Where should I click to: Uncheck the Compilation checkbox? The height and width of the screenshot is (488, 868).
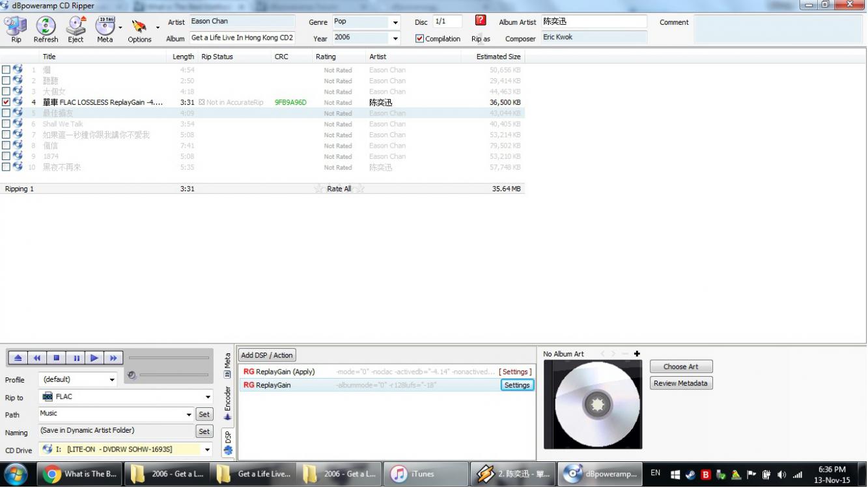[419, 38]
